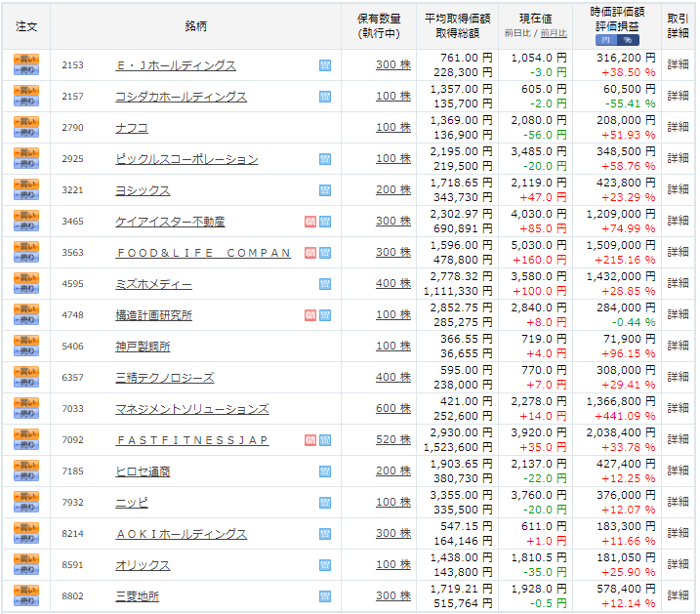Click the 売り sell button for ニッピ
This screenshot has width=700, height=614.
tap(26, 508)
